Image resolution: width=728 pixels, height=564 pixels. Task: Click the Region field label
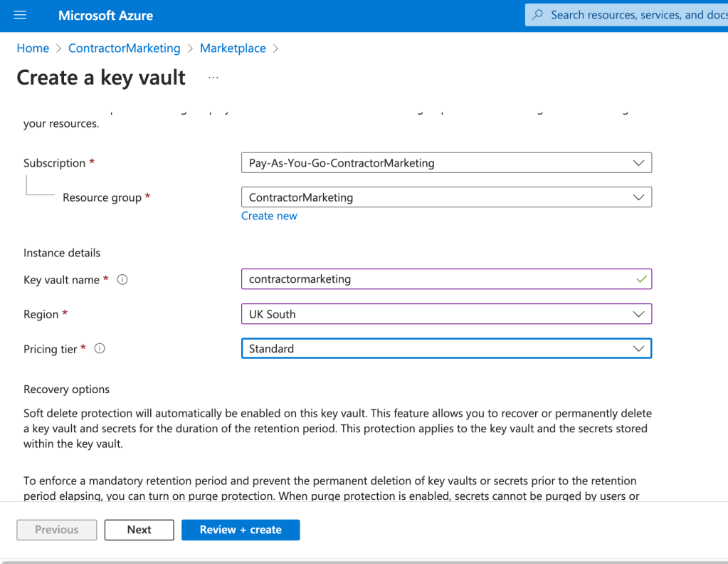[41, 315]
